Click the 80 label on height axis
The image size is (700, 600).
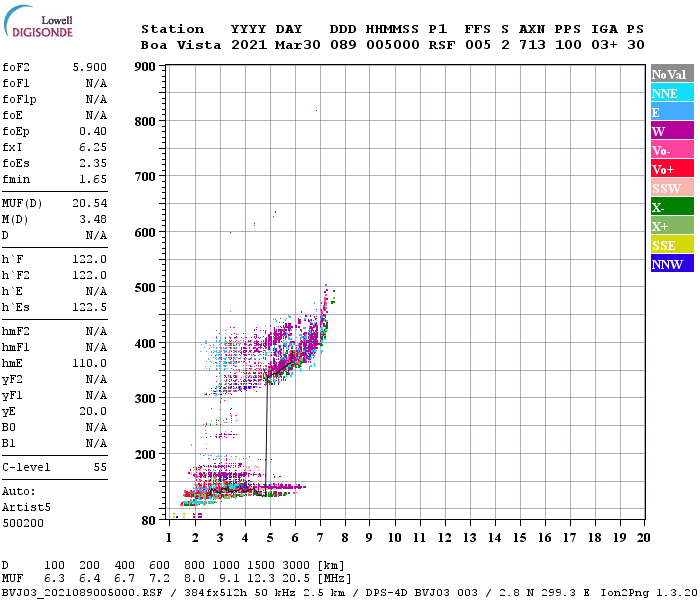pos(149,521)
